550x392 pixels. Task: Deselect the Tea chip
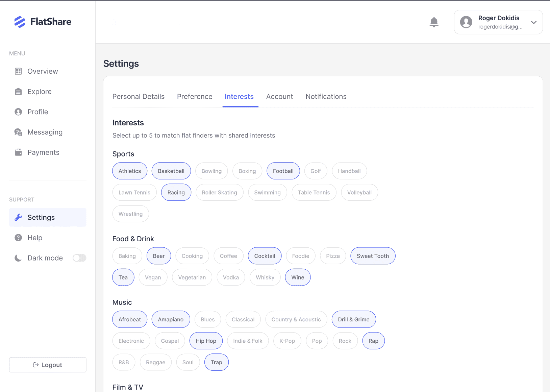[123, 277]
